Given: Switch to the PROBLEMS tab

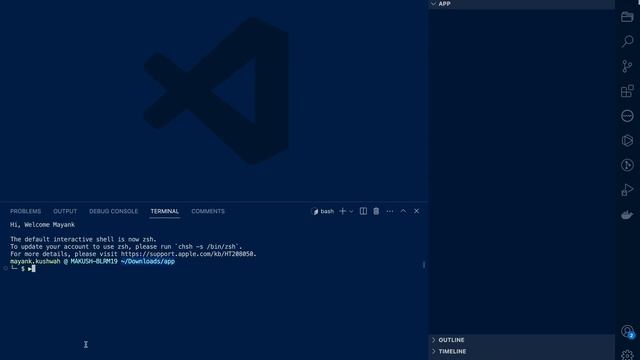Looking at the screenshot, I should pos(26,211).
